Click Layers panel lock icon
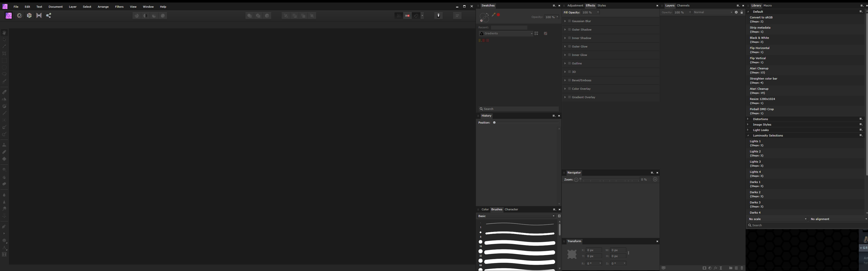Screen dimensions: 868x271 (742, 12)
